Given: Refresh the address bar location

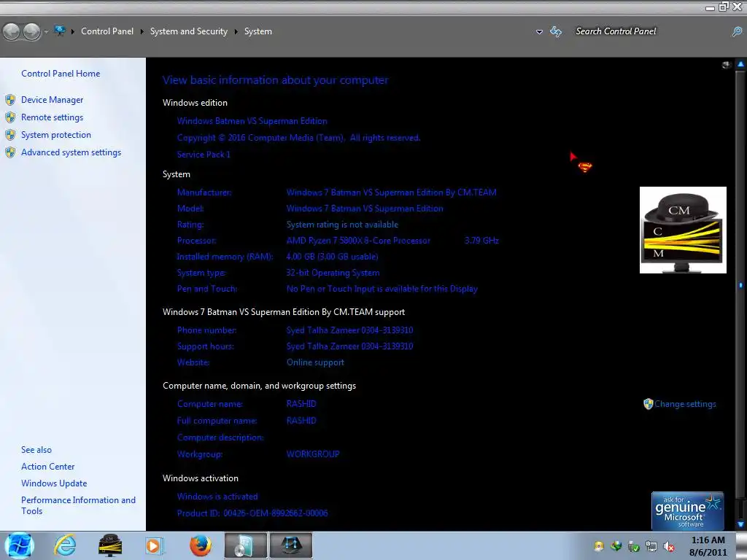Looking at the screenshot, I should [556, 31].
